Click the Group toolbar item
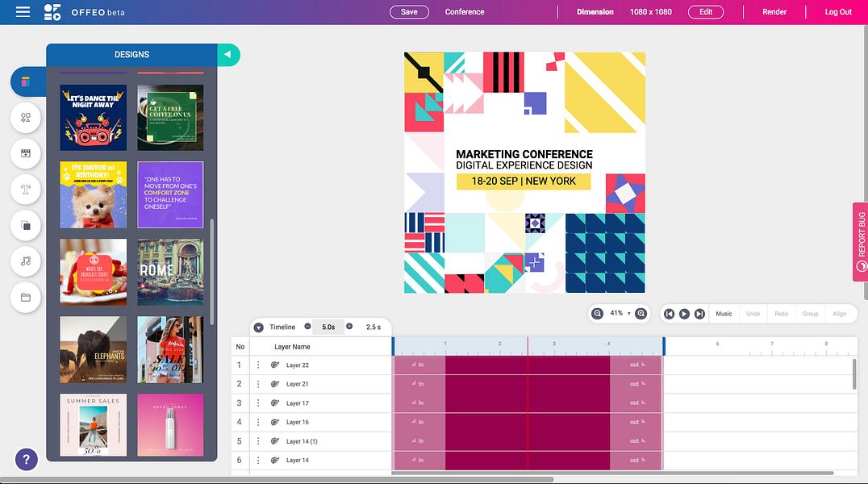This screenshot has width=868, height=484. [x=811, y=314]
